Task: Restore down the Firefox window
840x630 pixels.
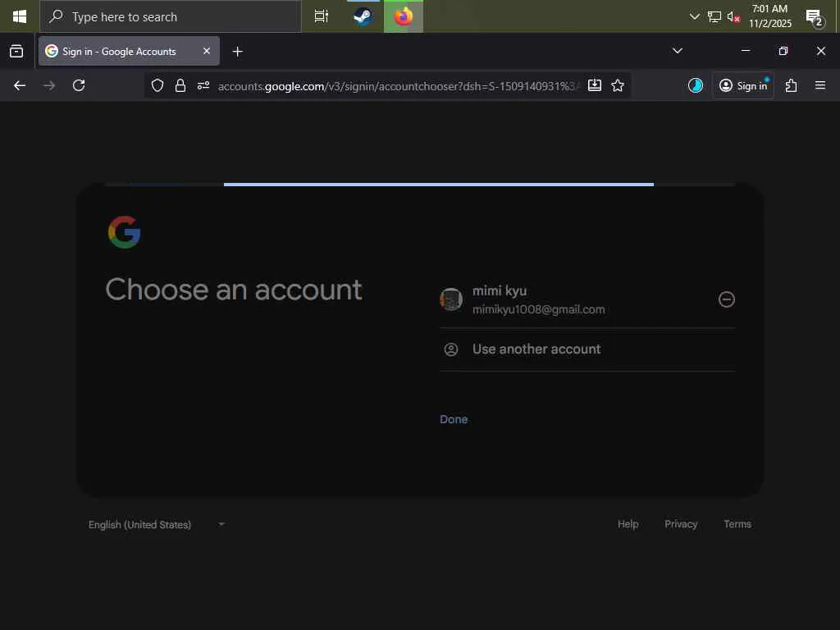Action: coord(783,51)
